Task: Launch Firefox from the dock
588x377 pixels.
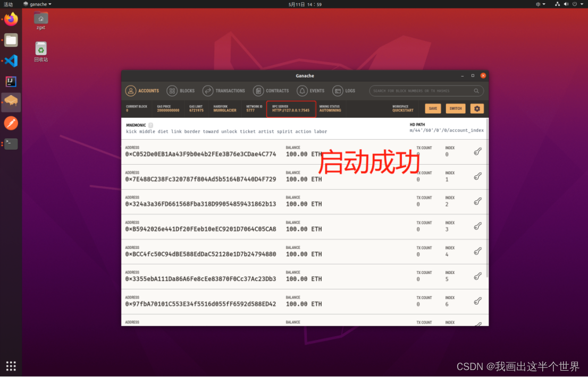Action: pos(11,19)
